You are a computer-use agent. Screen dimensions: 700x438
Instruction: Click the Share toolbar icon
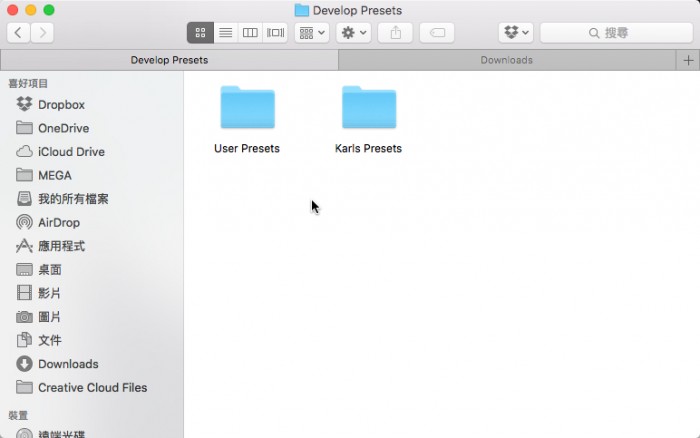pos(396,33)
